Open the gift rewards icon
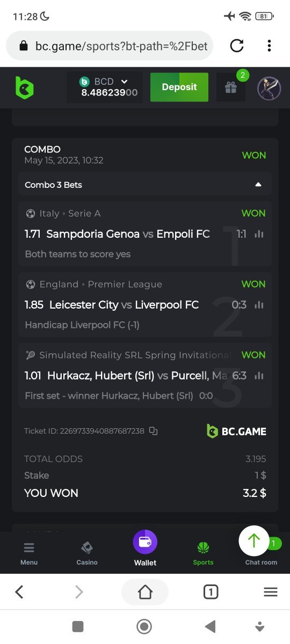Image resolution: width=290 pixels, height=644 pixels. point(231,87)
